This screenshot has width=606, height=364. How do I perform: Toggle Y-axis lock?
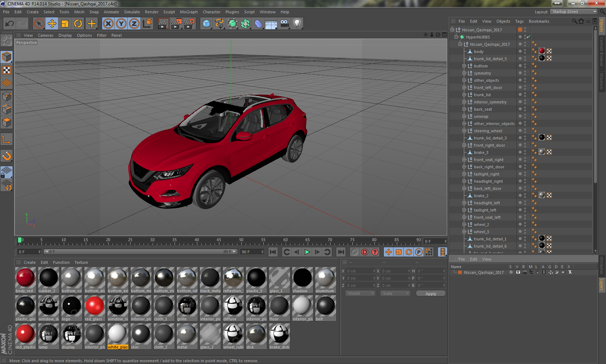pos(121,24)
